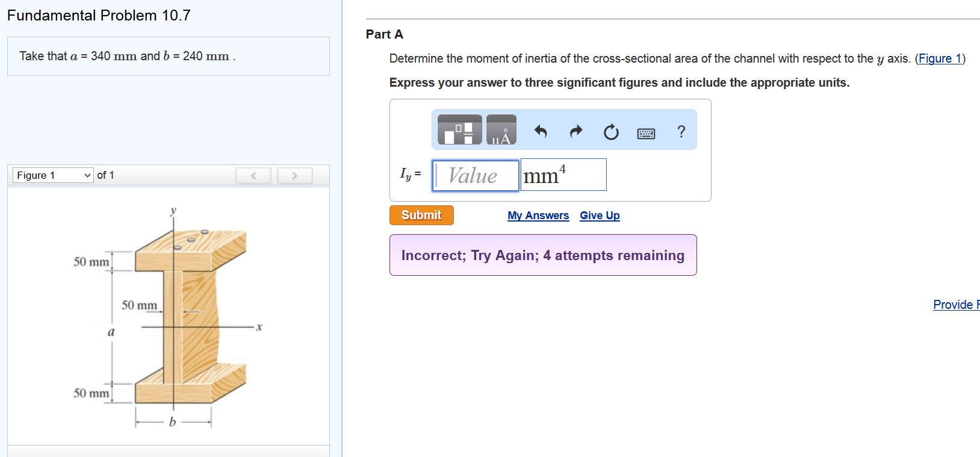
Task: Click the Provide Feedback link
Action: (x=956, y=305)
